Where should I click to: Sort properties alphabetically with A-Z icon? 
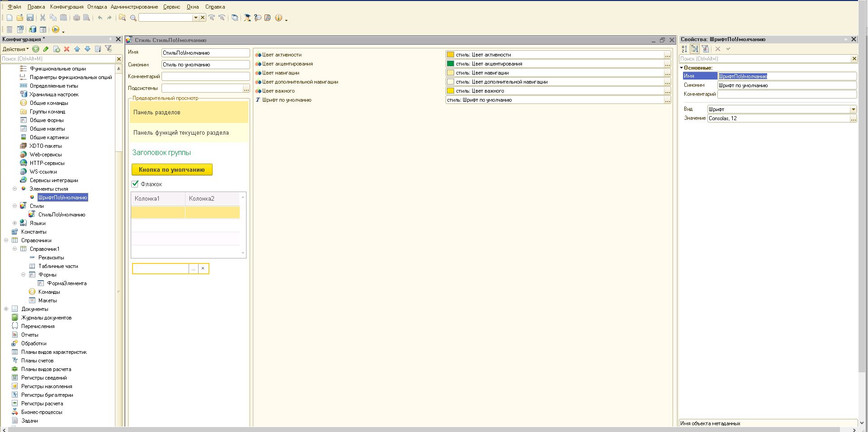click(x=684, y=49)
